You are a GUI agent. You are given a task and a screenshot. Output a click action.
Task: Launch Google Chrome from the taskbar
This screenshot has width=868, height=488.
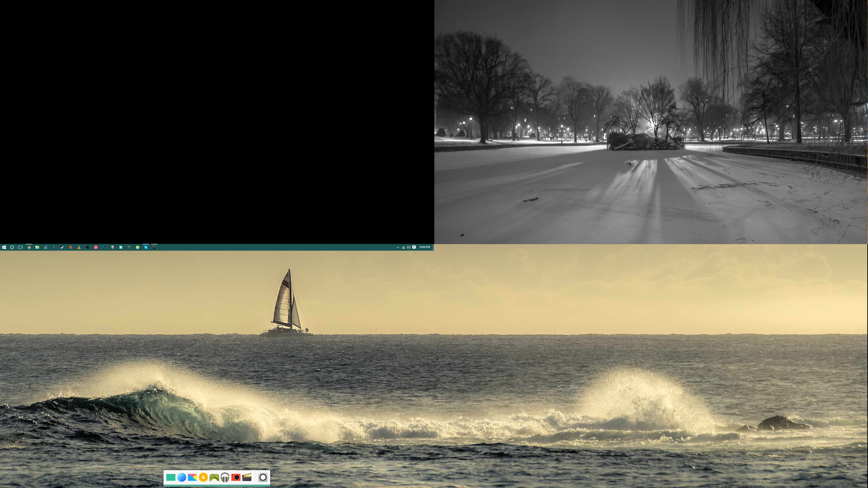pyautogui.click(x=29, y=247)
